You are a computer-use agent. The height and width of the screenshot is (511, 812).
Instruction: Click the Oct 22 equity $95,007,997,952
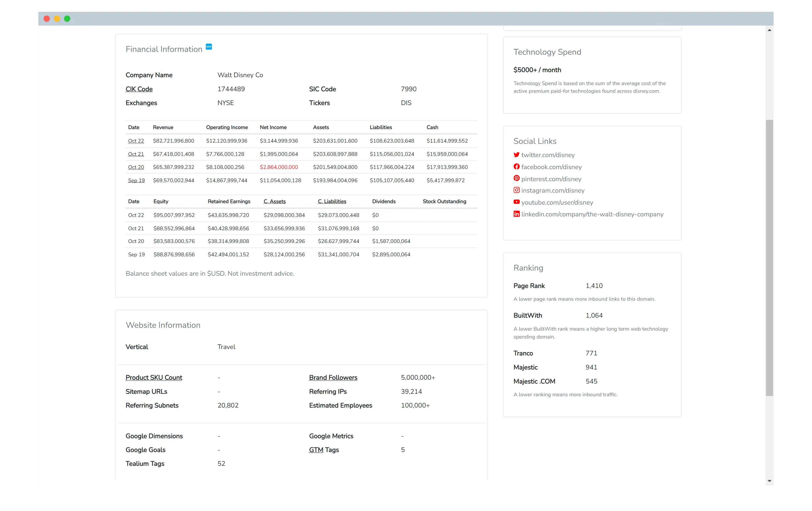174,215
